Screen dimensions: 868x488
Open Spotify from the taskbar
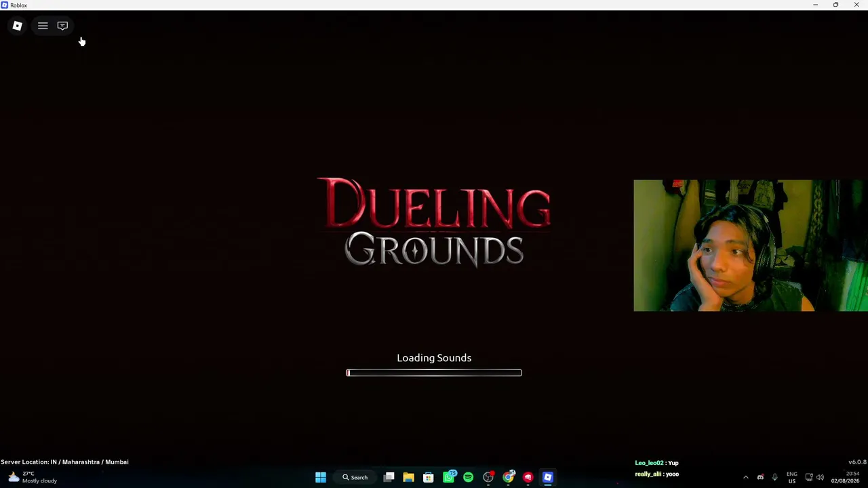(x=468, y=477)
